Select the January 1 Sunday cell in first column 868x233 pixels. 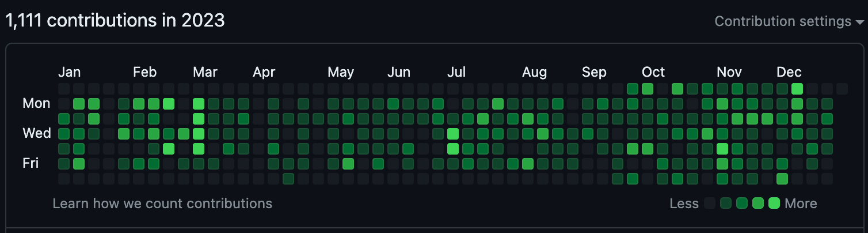[64, 89]
